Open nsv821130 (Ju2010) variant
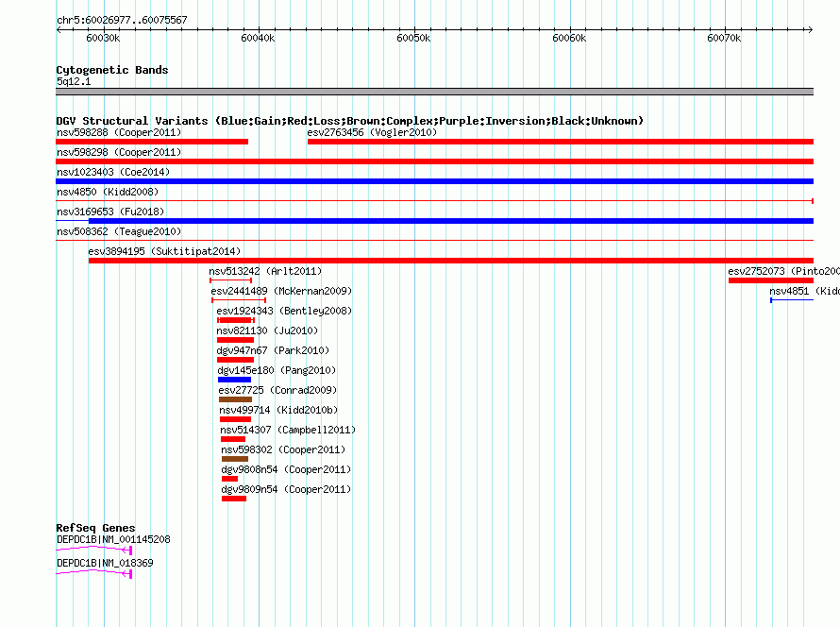The image size is (840, 627). [x=267, y=330]
